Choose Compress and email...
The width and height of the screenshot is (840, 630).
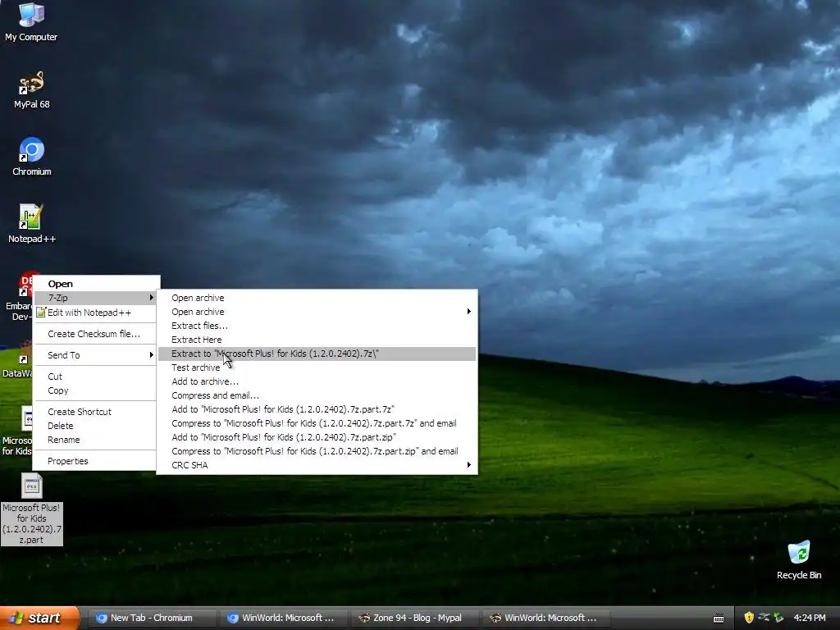pos(317,395)
